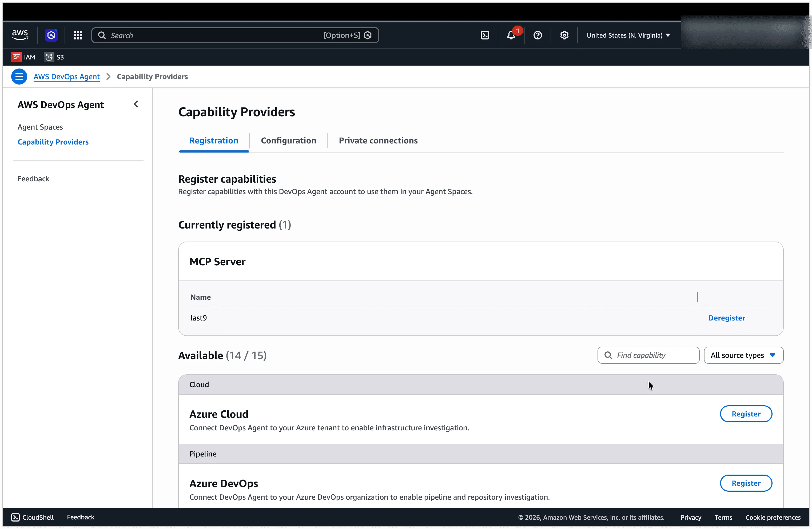Click the Pipeline category header row
Screen dimensions: 812x529
coord(481,454)
